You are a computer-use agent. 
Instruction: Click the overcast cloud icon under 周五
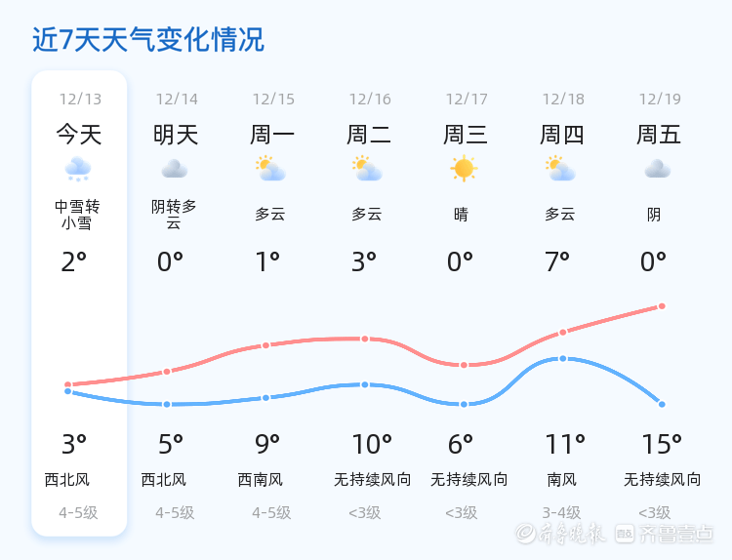tap(657, 169)
